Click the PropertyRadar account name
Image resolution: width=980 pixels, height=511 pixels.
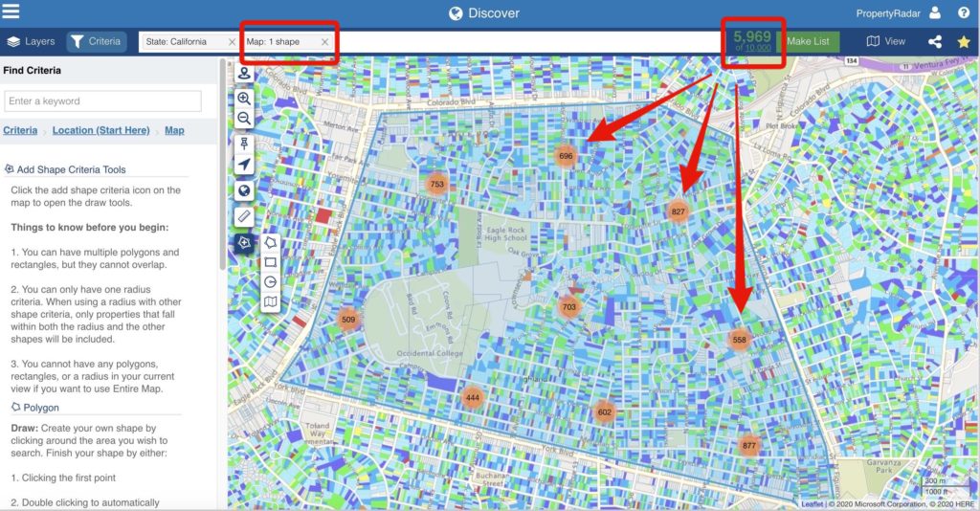pyautogui.click(x=887, y=13)
